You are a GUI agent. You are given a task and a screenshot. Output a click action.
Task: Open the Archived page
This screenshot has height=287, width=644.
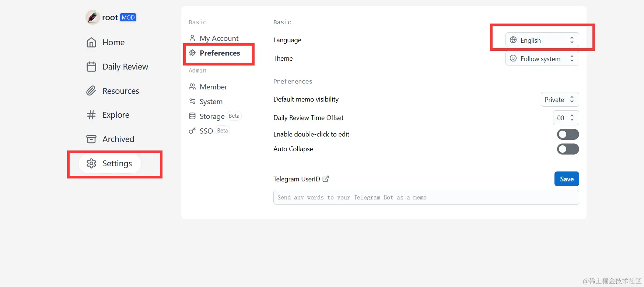[x=110, y=139]
